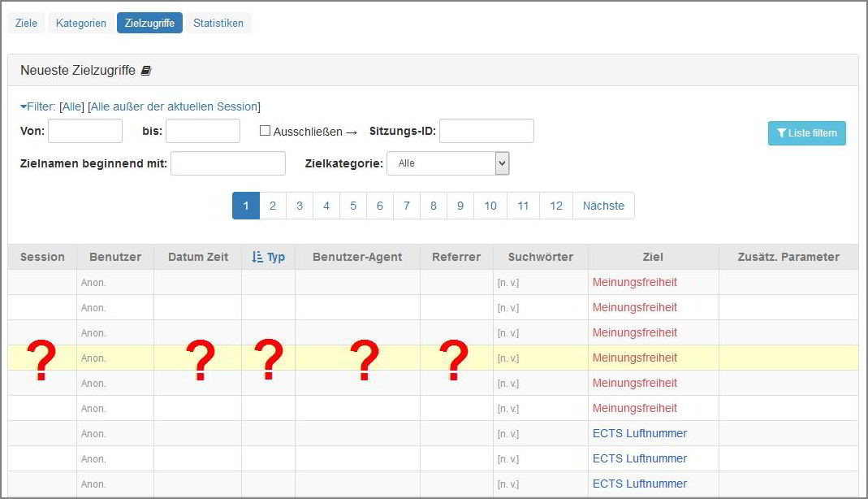Click into the Von date field
Viewport: 868px width, 499px height.
pyautogui.click(x=85, y=131)
